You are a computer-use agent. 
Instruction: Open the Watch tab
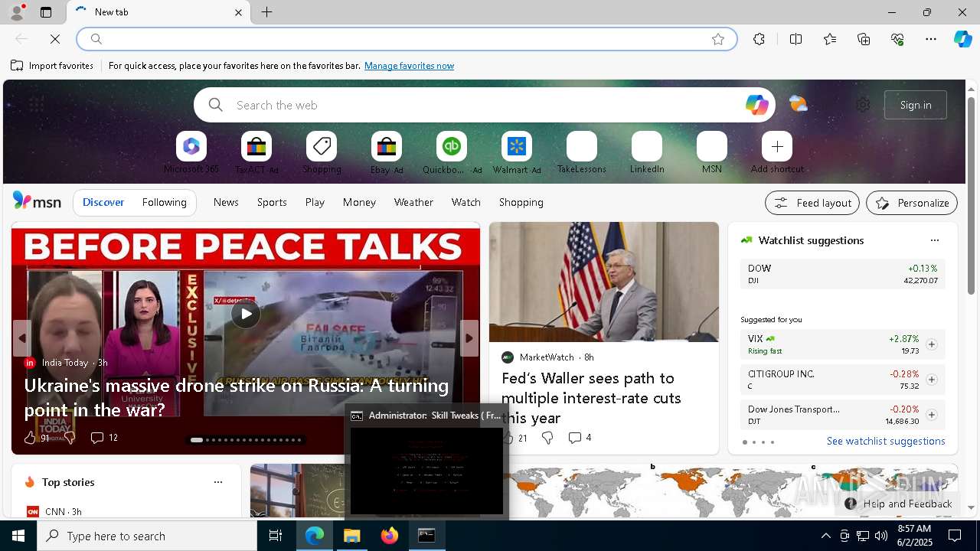[466, 202]
